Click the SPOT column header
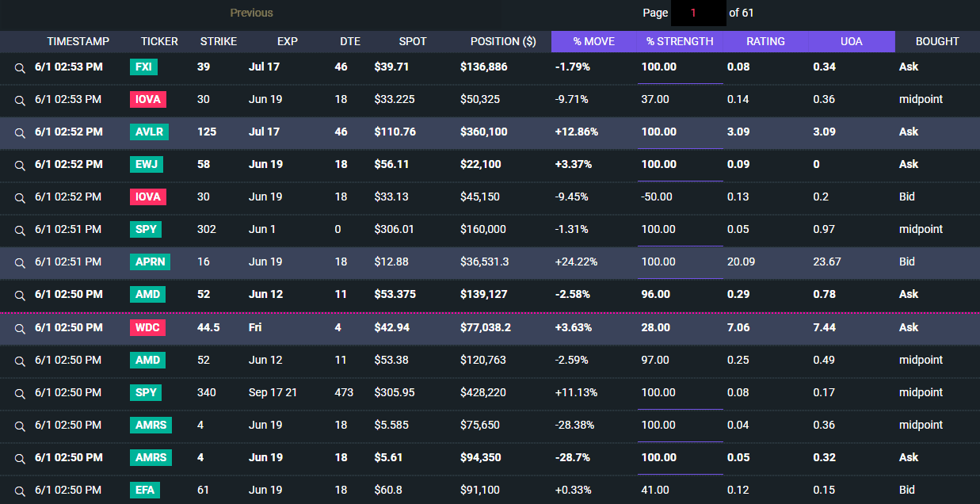 pyautogui.click(x=413, y=41)
